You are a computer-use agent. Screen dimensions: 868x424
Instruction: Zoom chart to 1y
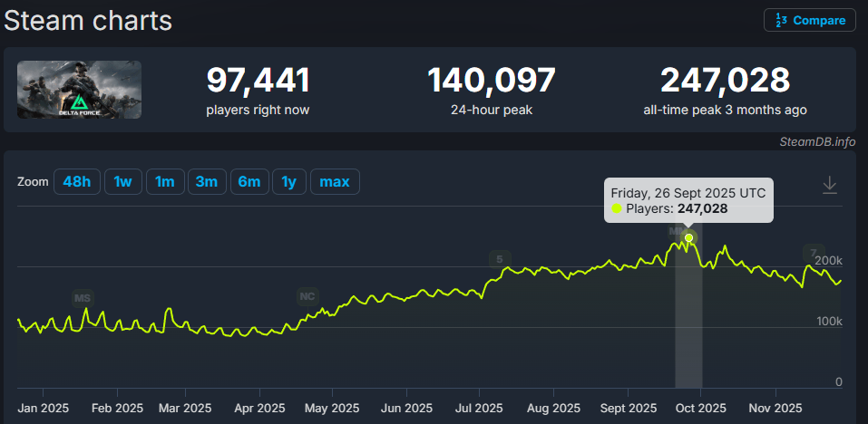coord(288,182)
